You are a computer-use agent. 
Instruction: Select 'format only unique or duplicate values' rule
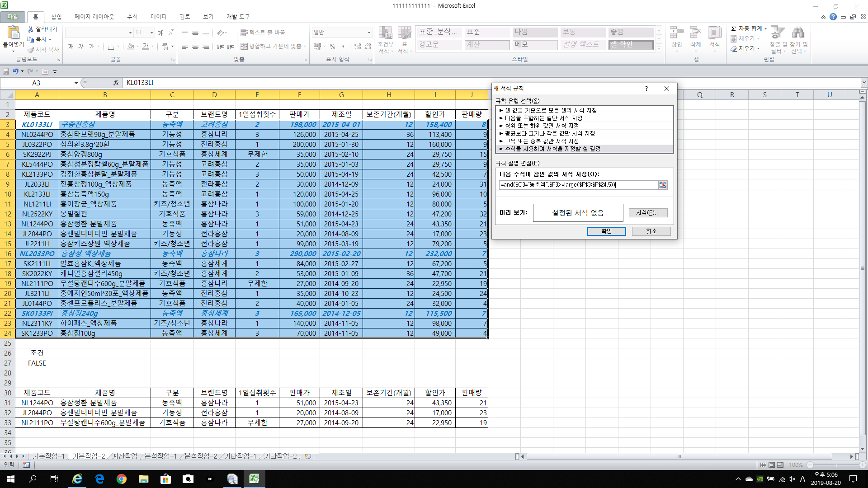coord(541,141)
